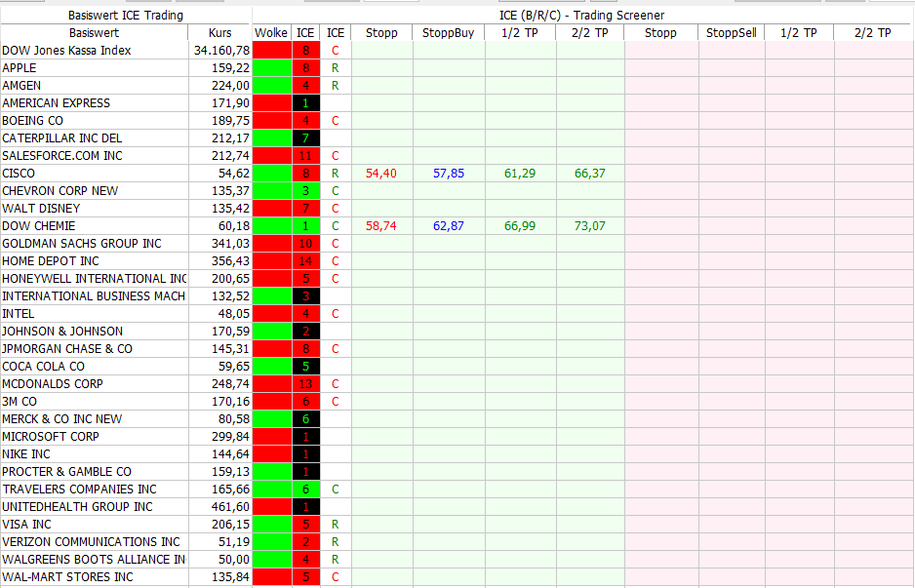915x588 pixels.
Task: Click CISCO 2/2 TP value 66,37
Action: point(589,174)
